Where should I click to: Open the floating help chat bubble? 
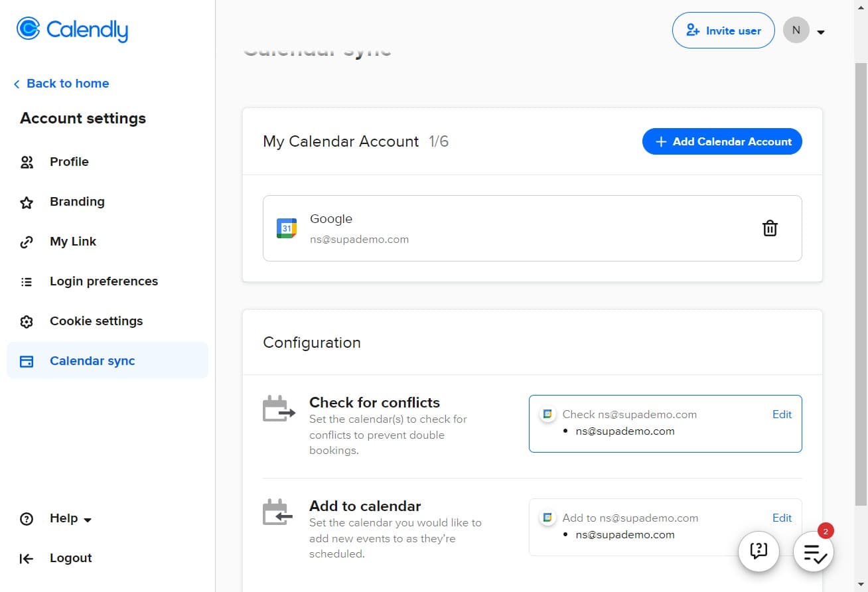(x=759, y=551)
